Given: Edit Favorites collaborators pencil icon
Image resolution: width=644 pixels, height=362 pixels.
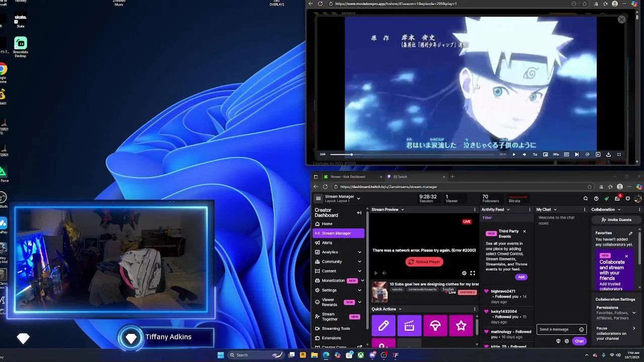Looking at the screenshot, I should click(630, 233).
